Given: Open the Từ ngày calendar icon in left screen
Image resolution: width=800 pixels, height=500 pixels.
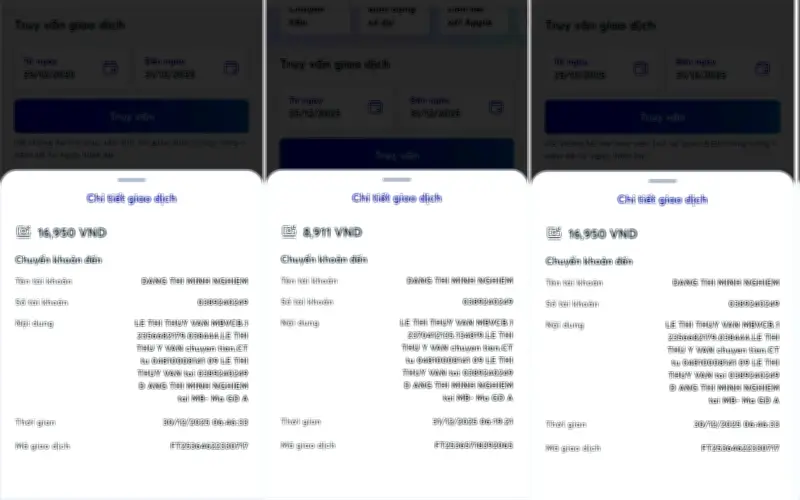Looking at the screenshot, I should 110,68.
